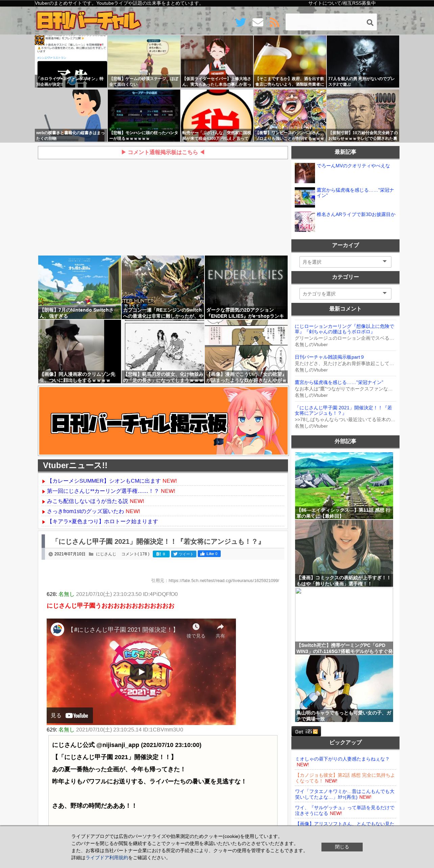Image resolution: width=434 pixels, height=868 pixels.
Task: Click thumbnail beside 椎名さんARライブ article
Action: coord(305,222)
